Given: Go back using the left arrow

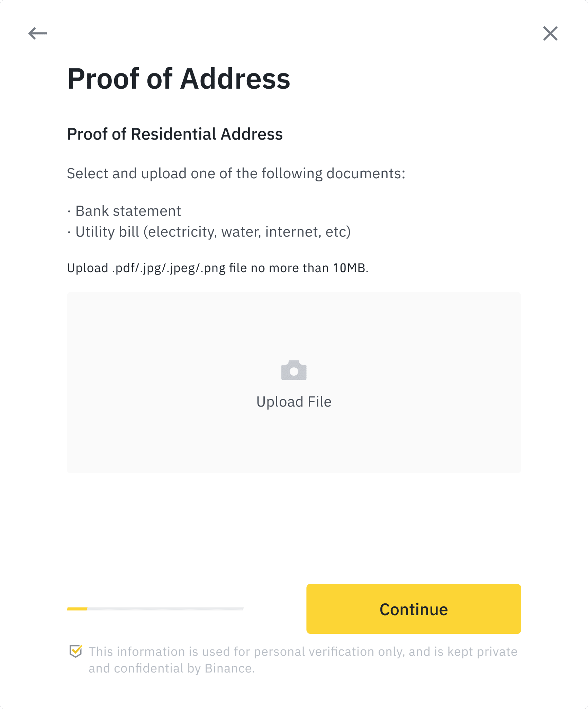Looking at the screenshot, I should (x=37, y=34).
